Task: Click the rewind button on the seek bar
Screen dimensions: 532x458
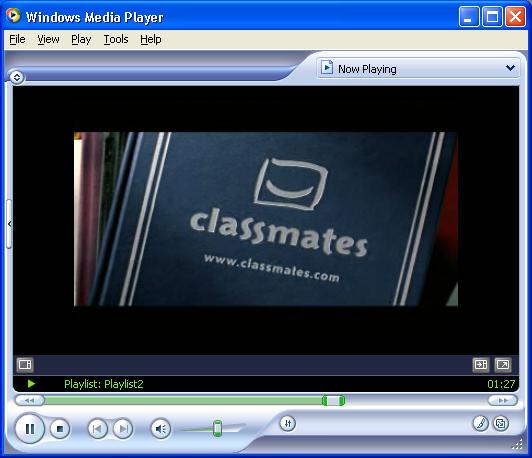Action: tap(30, 401)
